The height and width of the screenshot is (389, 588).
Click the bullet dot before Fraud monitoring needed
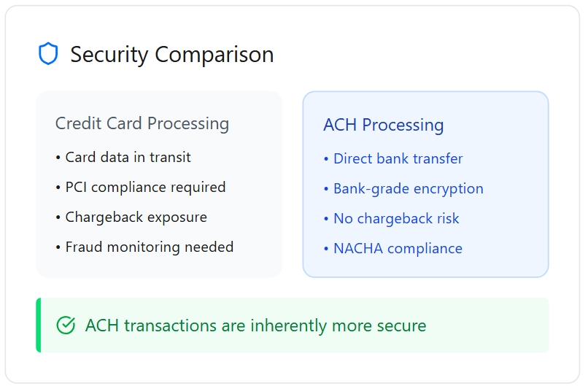(58, 247)
